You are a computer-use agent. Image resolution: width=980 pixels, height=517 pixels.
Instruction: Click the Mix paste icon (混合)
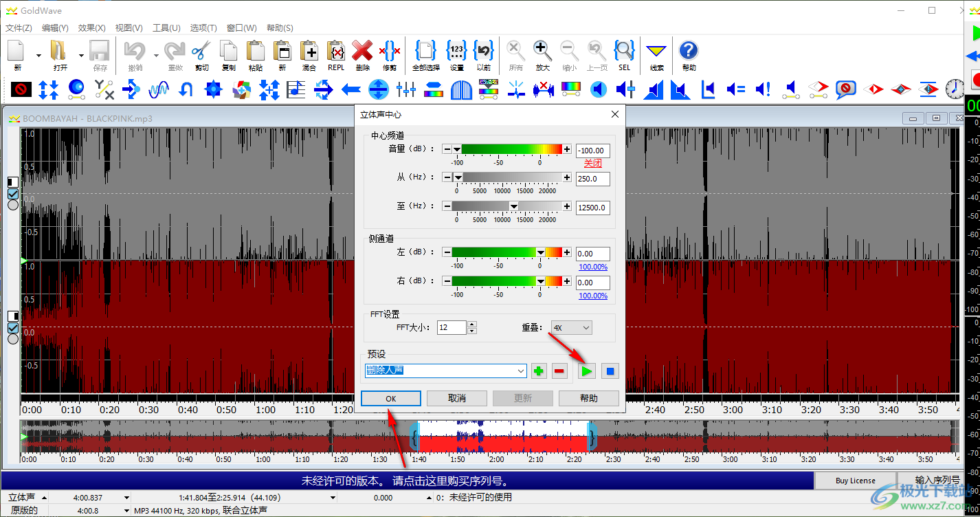tap(309, 50)
